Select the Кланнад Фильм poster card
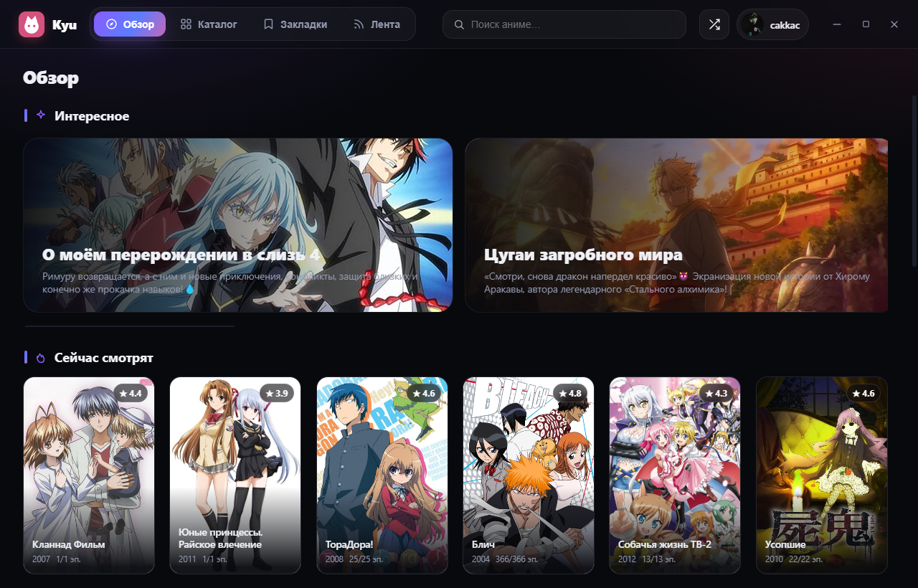 (89, 475)
